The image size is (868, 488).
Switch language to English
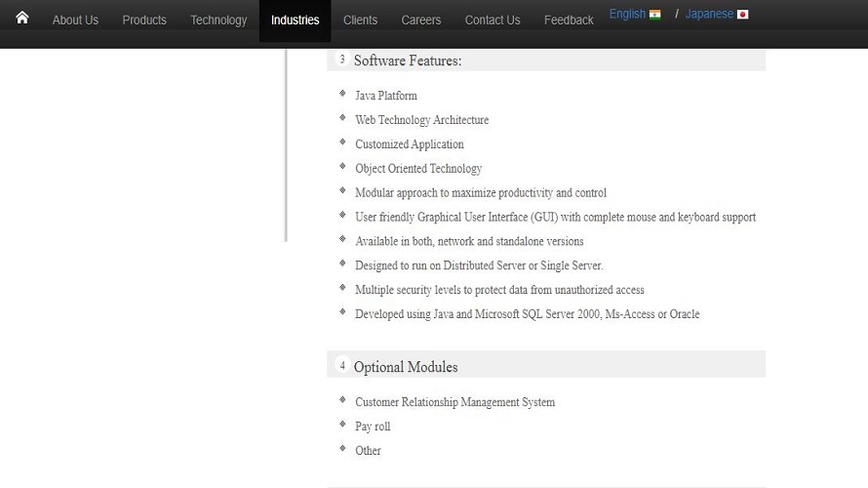click(x=627, y=14)
